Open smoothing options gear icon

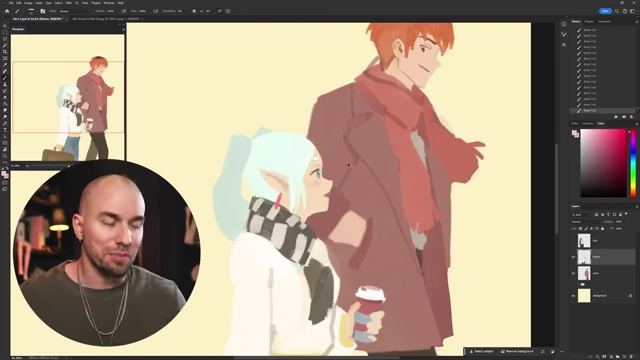click(194, 11)
